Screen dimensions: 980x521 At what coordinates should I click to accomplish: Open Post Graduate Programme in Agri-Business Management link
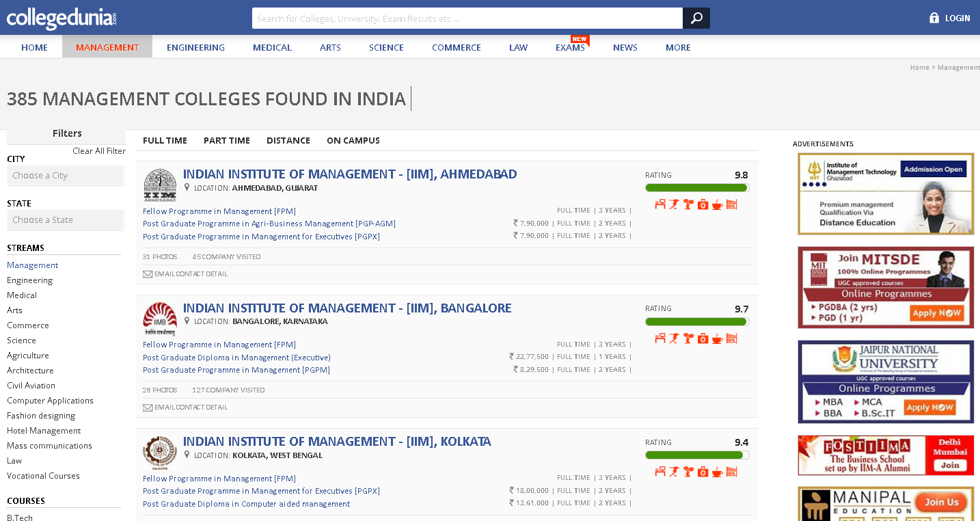pyautogui.click(x=269, y=224)
